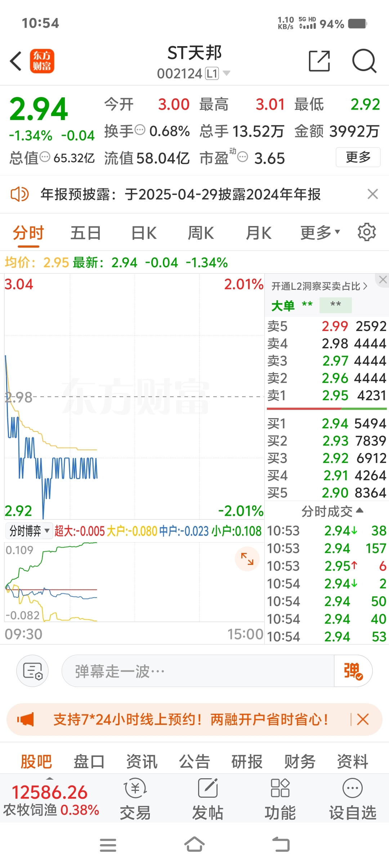The width and height of the screenshot is (389, 868).
Task: Tap the Android back button
Action: (x=281, y=845)
